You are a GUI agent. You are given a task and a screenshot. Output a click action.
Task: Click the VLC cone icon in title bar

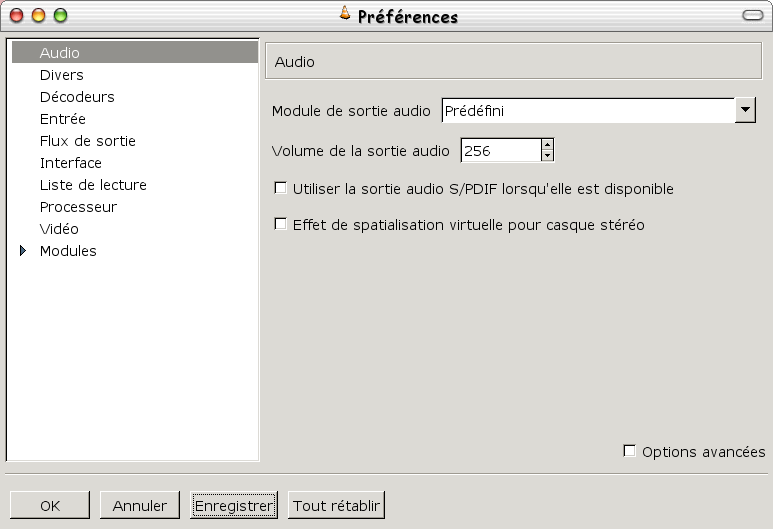coord(345,13)
